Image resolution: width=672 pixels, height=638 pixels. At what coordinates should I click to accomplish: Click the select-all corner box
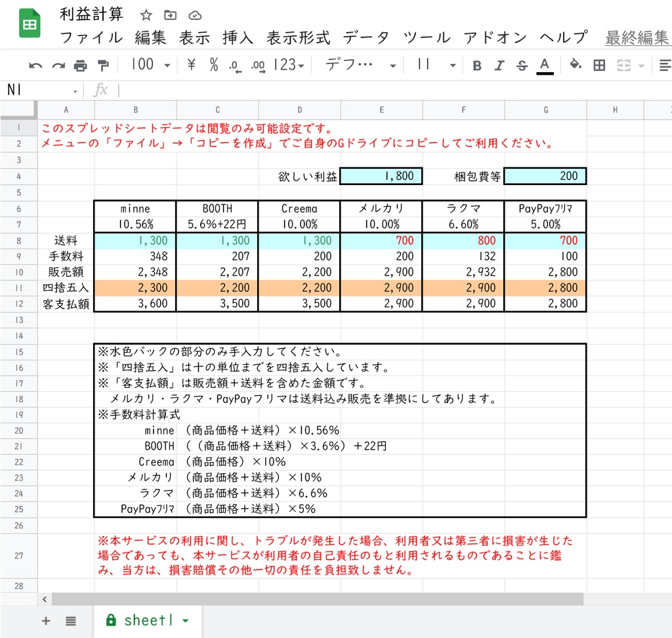tap(18, 110)
